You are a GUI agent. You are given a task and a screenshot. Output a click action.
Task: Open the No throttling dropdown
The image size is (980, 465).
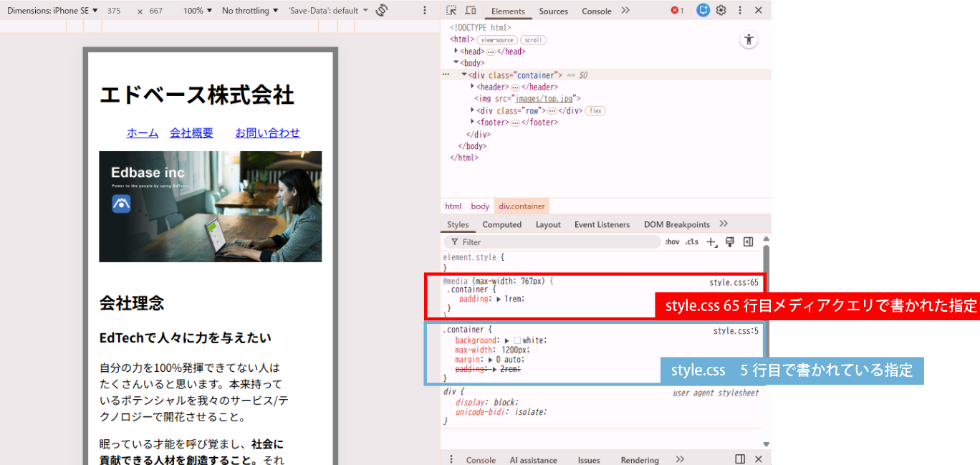tap(250, 11)
